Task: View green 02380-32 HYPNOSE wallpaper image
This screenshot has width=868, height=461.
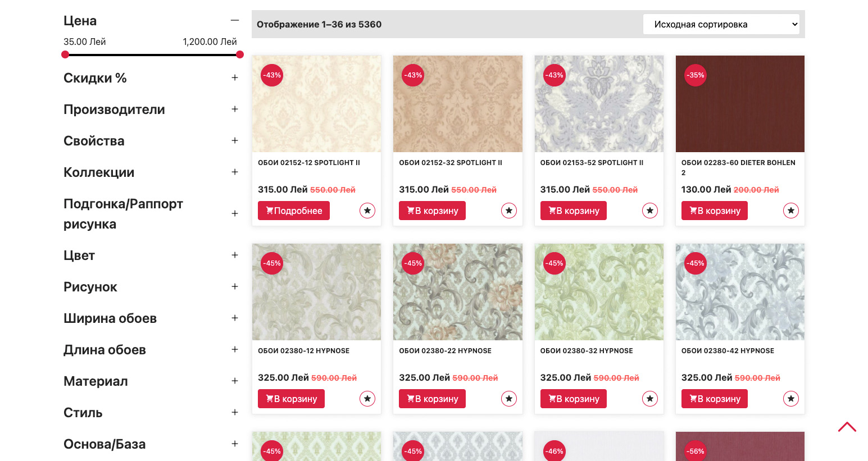Action: pos(599,292)
